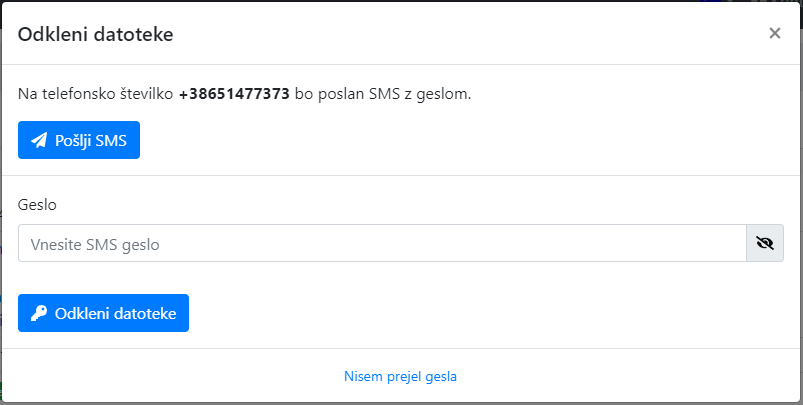Click the text "bo poslan SMS z geslom"
This screenshot has height=405, width=803.
pyautogui.click(x=382, y=94)
